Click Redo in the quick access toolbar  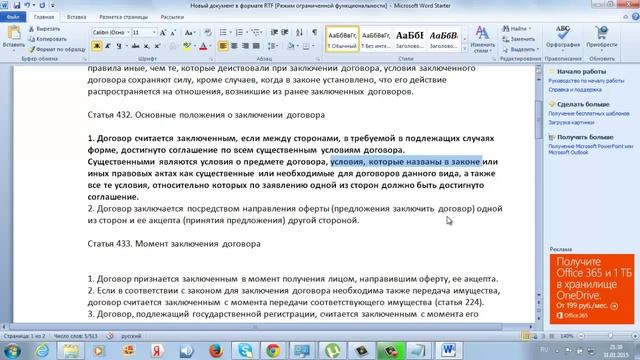[x=42, y=6]
